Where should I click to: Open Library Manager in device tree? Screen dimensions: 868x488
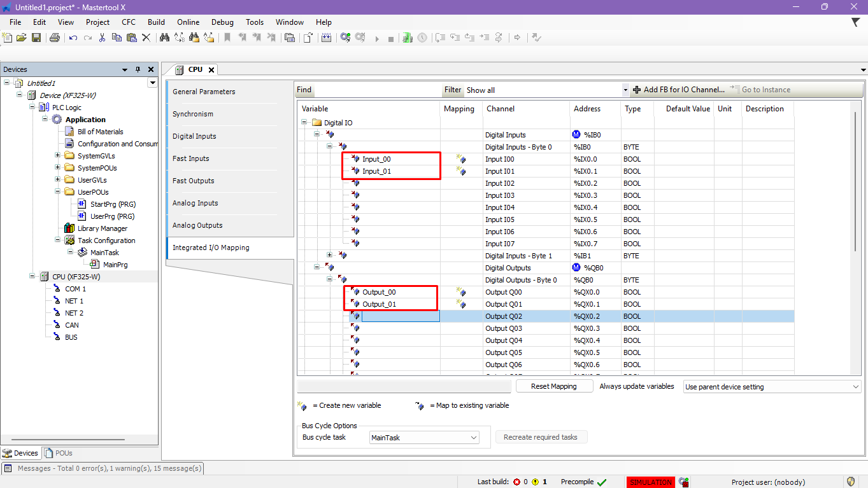[102, 228]
